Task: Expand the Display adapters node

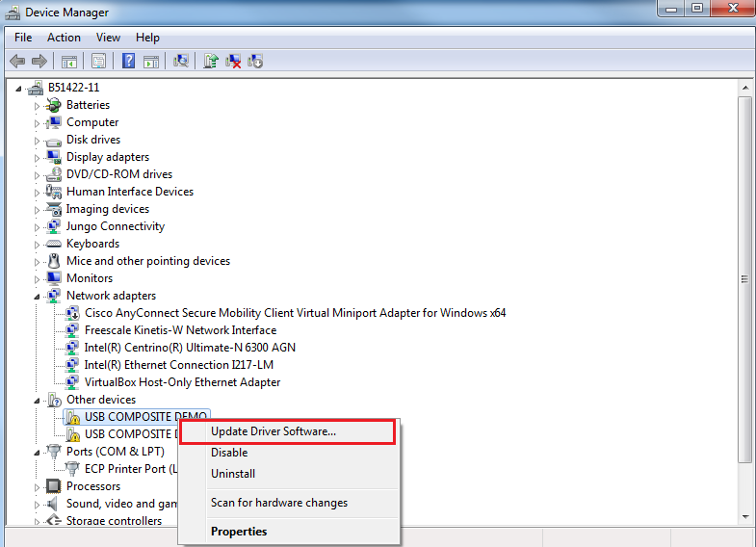Action: coord(38,157)
